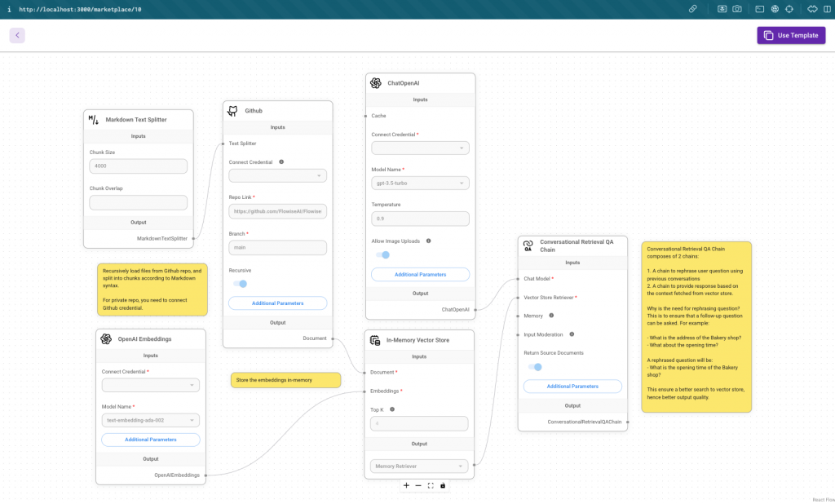
Task: Toggle the canvas lock control
Action: click(x=443, y=485)
